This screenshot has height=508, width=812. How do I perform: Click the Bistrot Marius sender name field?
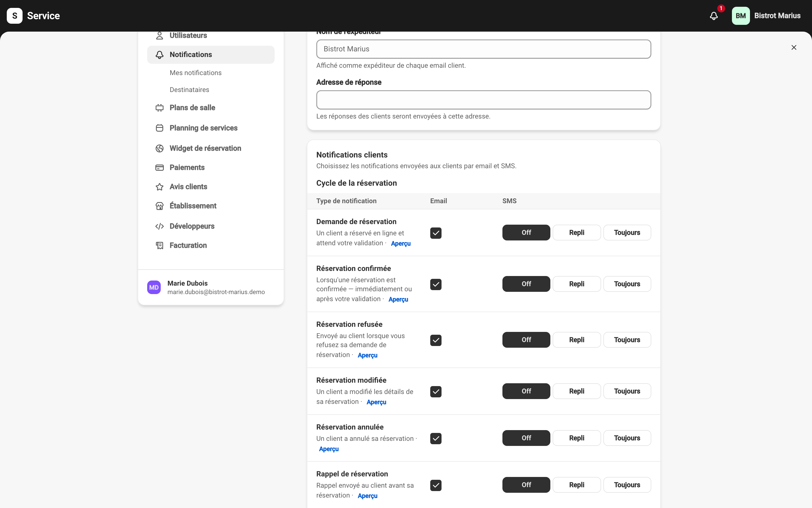[484, 49]
